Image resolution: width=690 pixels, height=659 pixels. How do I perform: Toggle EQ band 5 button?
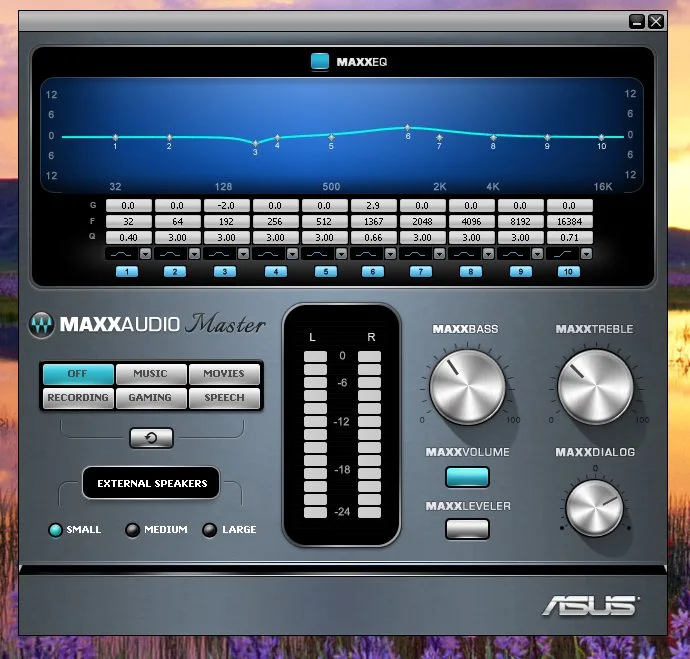[326, 271]
